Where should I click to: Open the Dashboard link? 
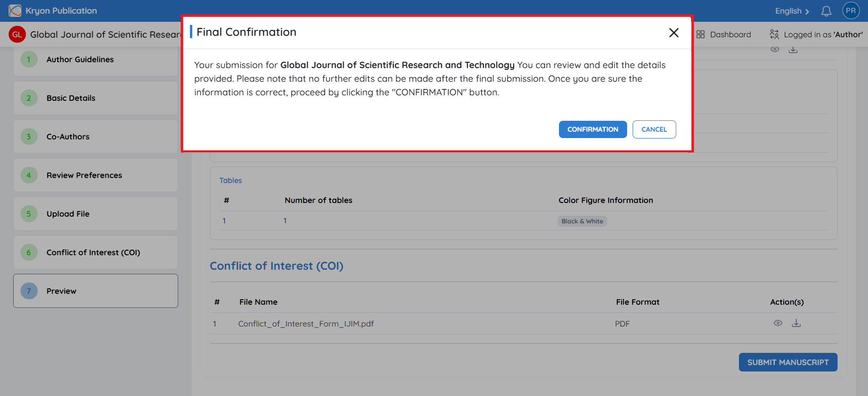(730, 35)
